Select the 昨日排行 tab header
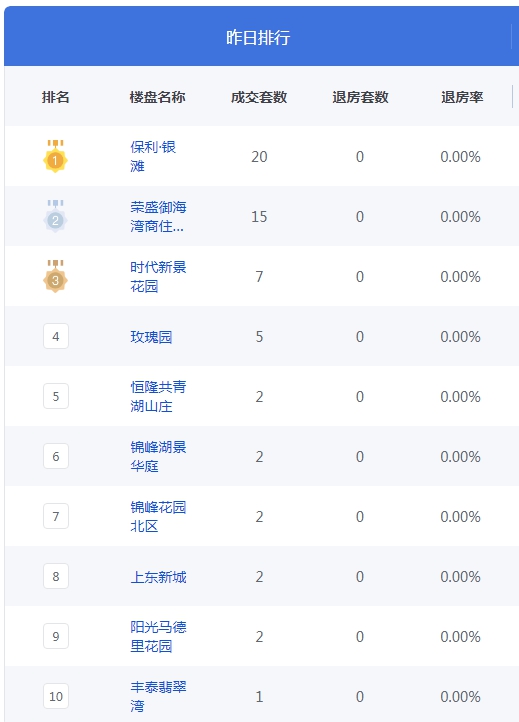Image resolution: width=519 pixels, height=722 pixels. 258,37
